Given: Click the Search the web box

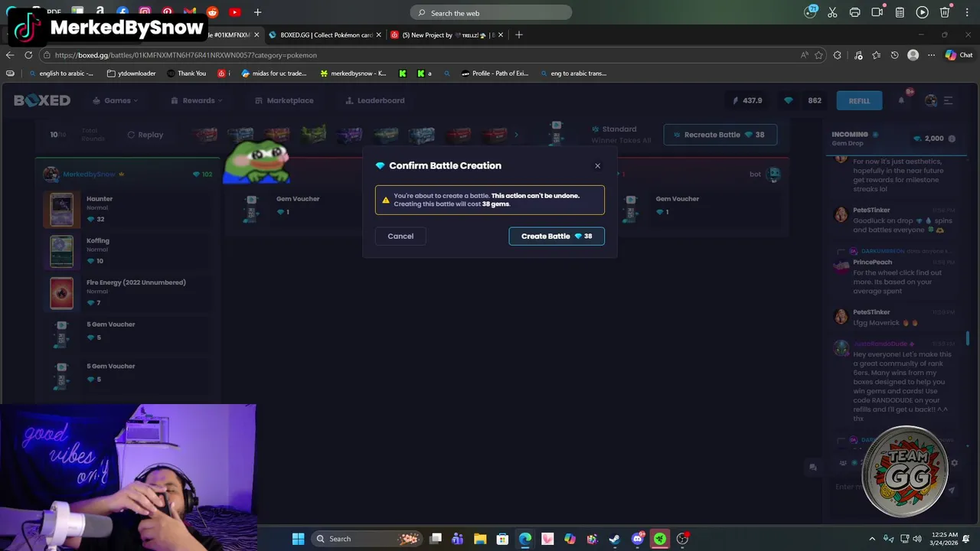Looking at the screenshot, I should [x=491, y=12].
